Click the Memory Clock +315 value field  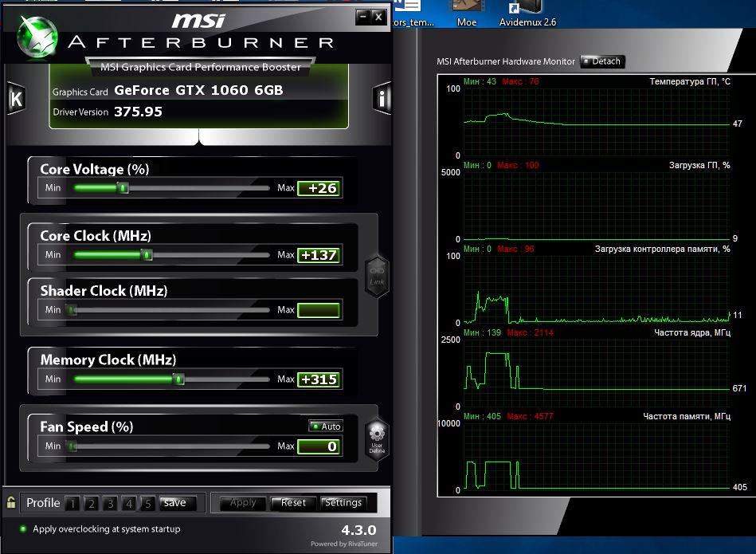[319, 379]
